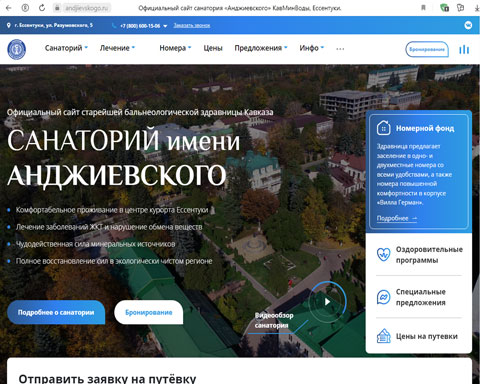Open the 'Предложения' menu

[258, 48]
